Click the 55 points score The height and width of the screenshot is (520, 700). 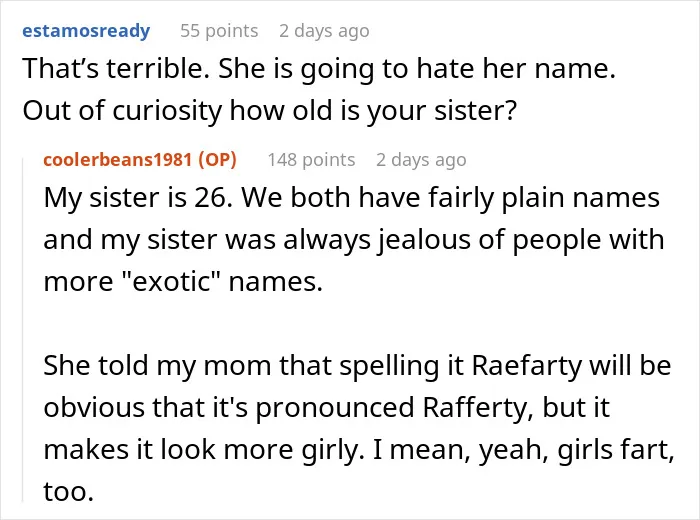219,31
